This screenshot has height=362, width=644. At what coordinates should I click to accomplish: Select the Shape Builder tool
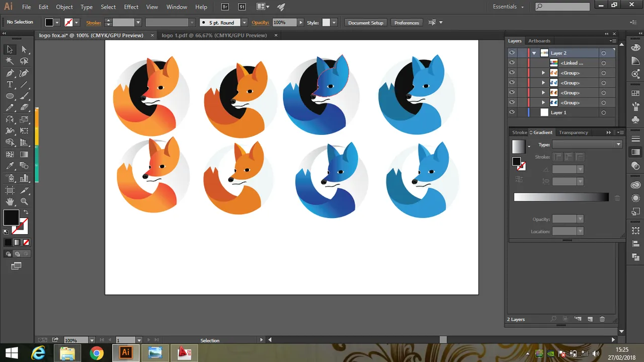coord(10,142)
